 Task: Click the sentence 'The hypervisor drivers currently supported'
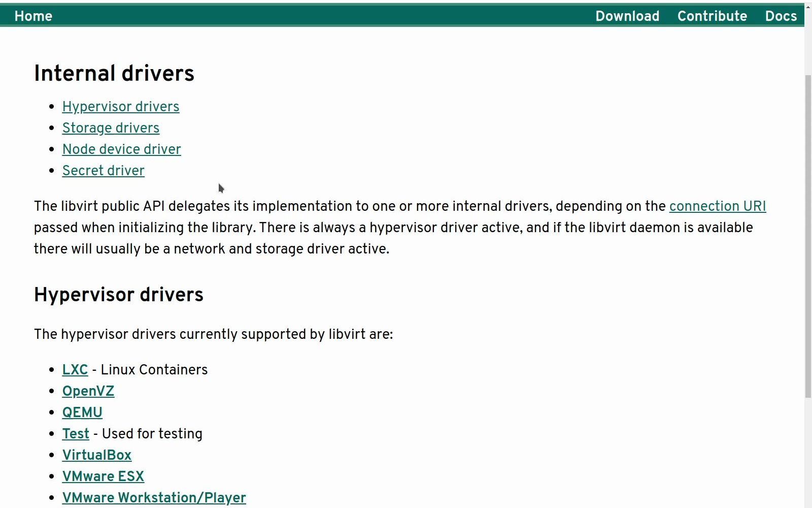pyautogui.click(x=214, y=334)
